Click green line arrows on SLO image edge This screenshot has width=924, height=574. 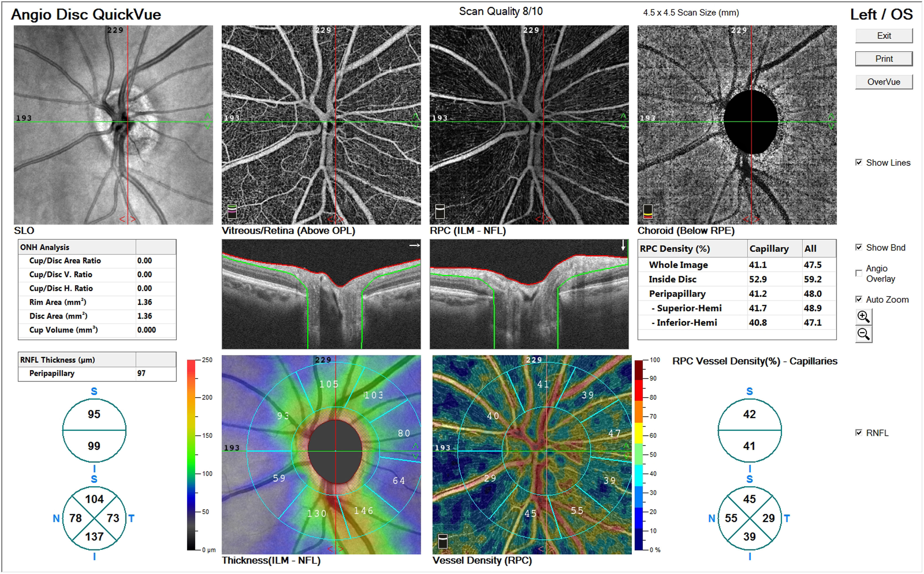[207, 121]
